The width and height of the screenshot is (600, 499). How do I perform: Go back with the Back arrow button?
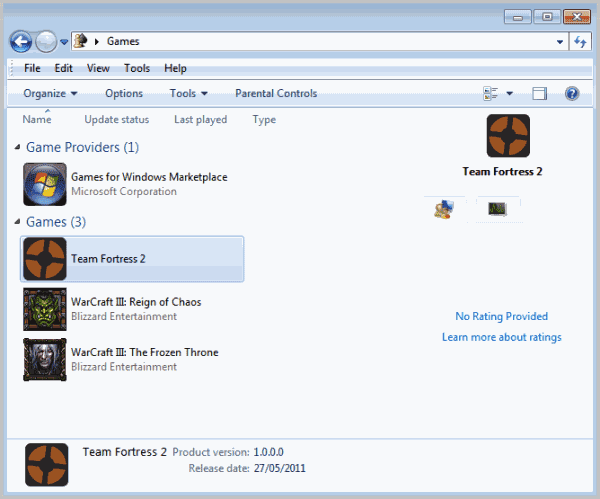pyautogui.click(x=21, y=41)
